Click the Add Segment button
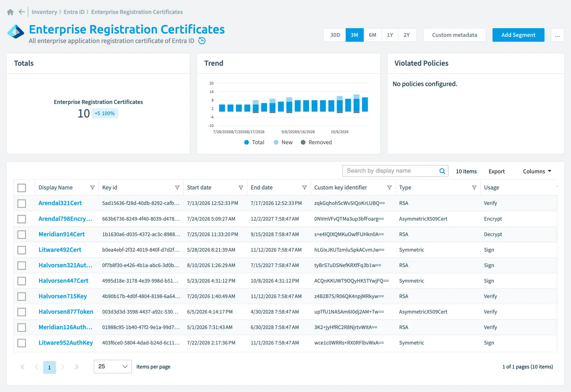Screen dimensions: 571x392 [519, 35]
